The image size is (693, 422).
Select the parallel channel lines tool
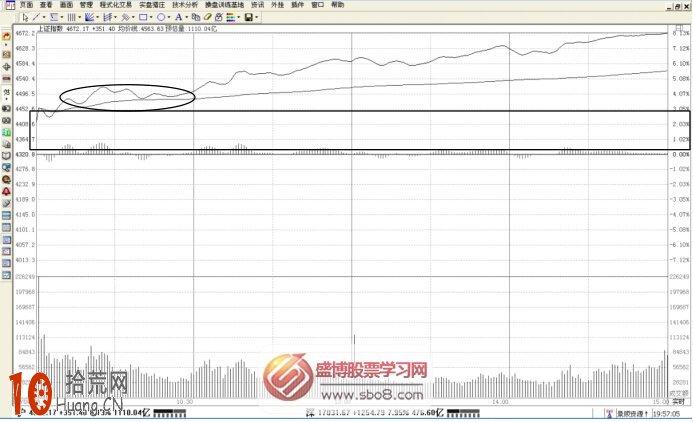126,17
